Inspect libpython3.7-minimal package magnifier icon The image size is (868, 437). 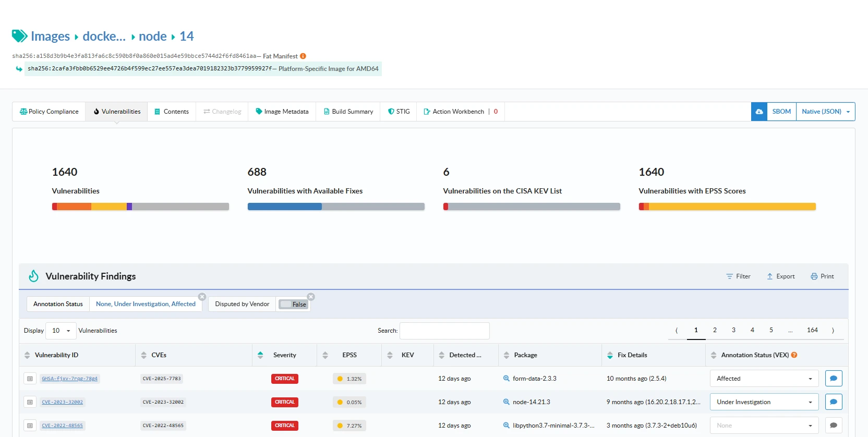506,426
